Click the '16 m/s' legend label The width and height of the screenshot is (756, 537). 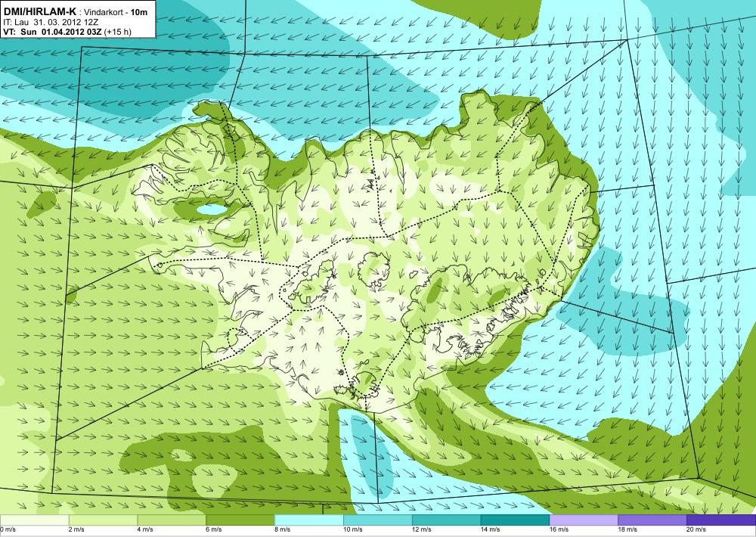[559, 529]
